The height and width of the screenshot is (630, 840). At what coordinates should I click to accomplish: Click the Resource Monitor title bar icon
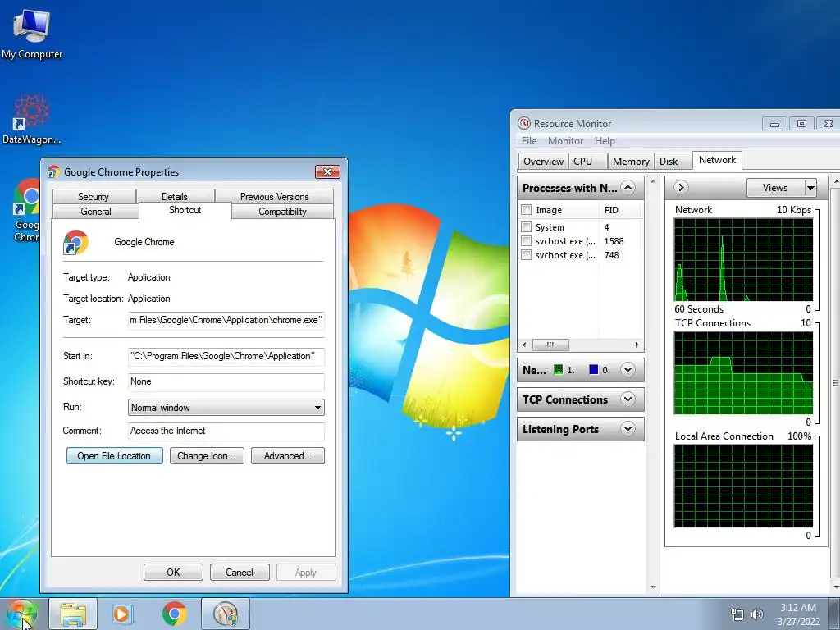524,123
